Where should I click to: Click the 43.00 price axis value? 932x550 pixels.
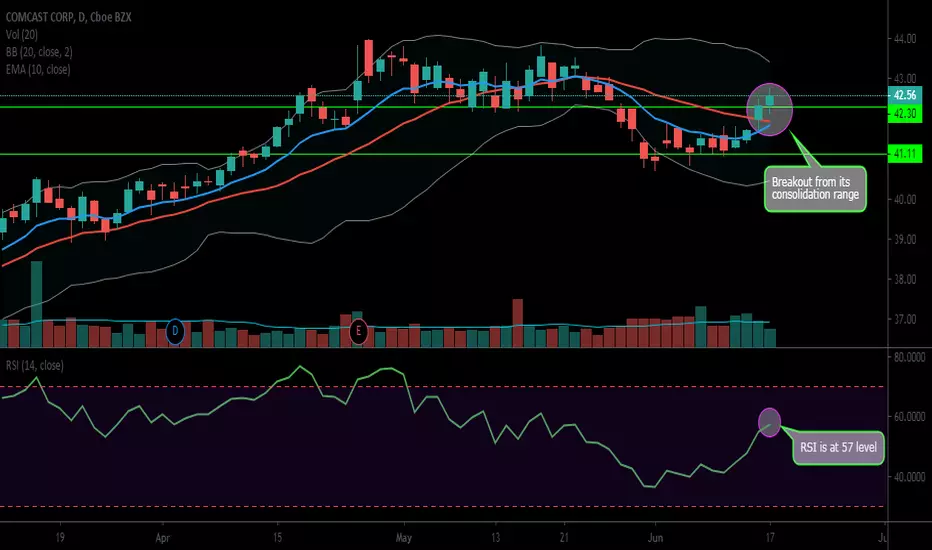point(905,78)
